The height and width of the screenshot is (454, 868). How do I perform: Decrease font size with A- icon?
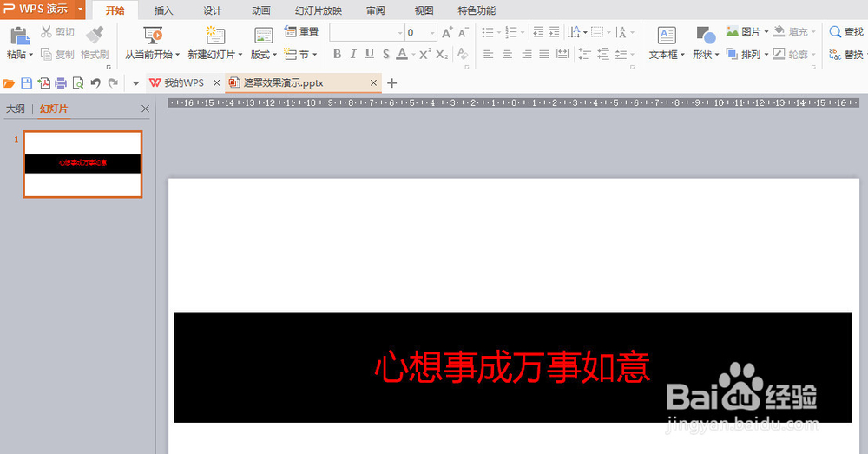point(463,33)
